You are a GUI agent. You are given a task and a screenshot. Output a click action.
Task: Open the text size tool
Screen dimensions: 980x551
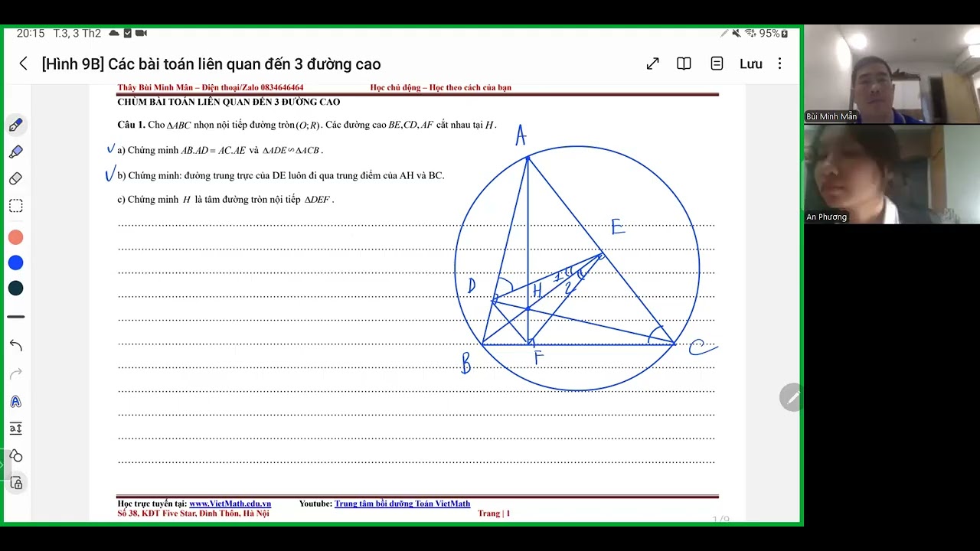[15, 429]
